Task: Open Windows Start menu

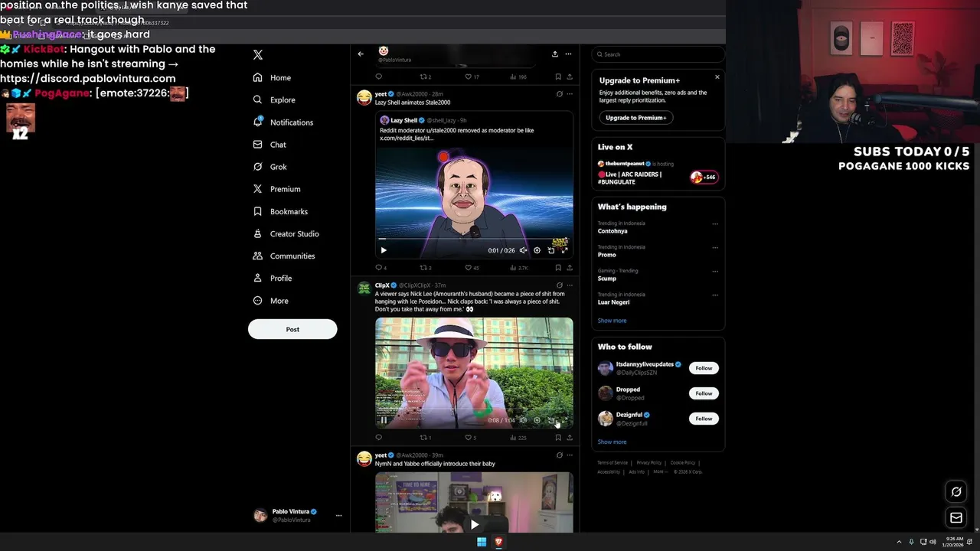Action: [x=482, y=542]
